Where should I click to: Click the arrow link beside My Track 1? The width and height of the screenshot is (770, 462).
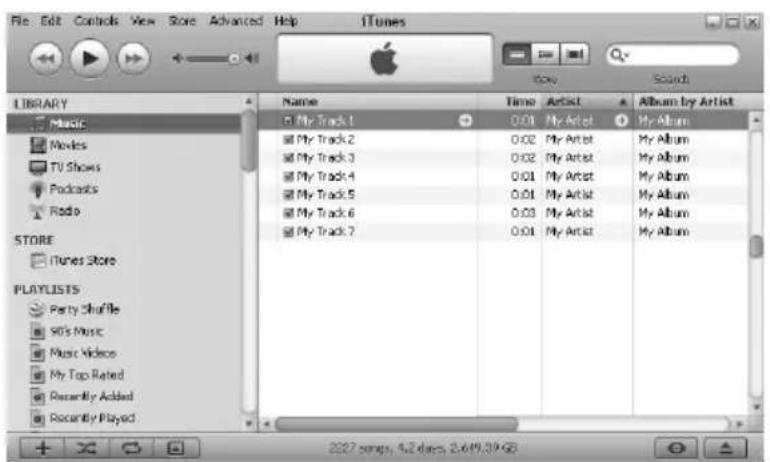(465, 120)
